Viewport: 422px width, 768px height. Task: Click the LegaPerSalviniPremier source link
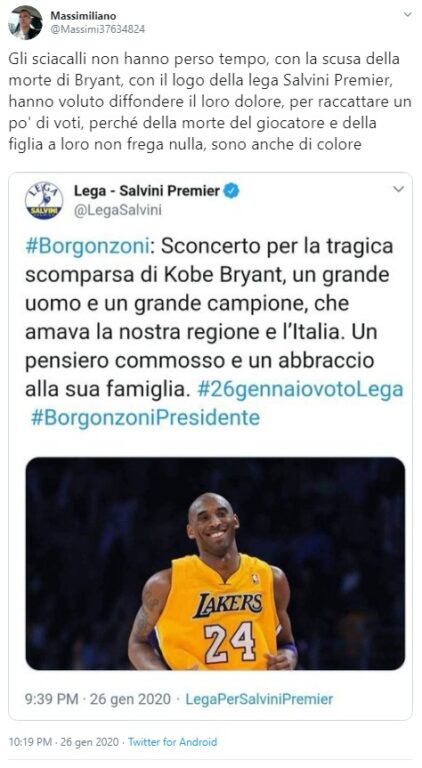click(x=259, y=699)
